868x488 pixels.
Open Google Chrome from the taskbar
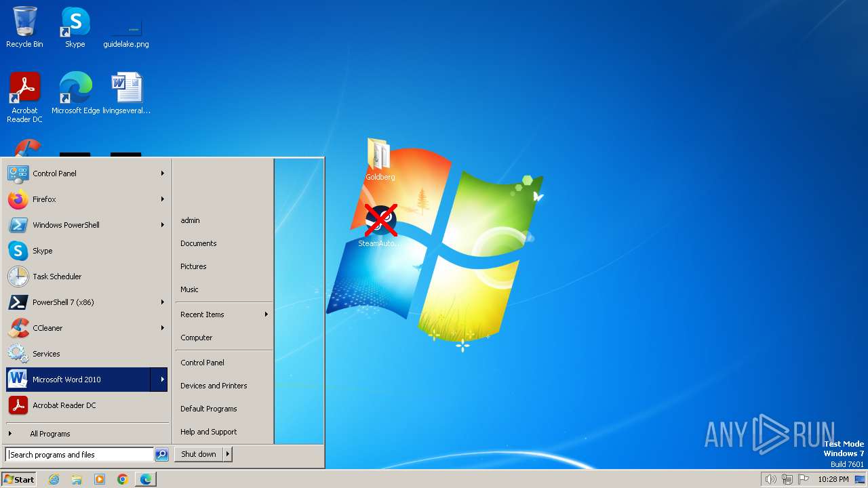coord(123,479)
